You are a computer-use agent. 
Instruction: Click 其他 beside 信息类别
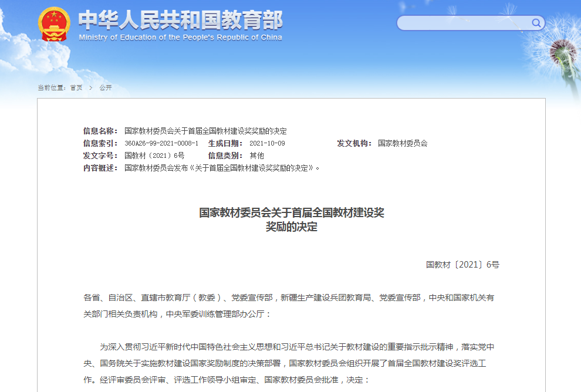(256, 156)
